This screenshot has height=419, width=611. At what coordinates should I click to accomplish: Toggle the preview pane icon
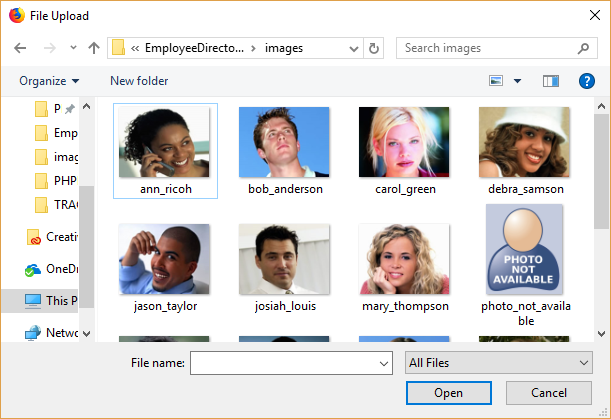tap(550, 81)
